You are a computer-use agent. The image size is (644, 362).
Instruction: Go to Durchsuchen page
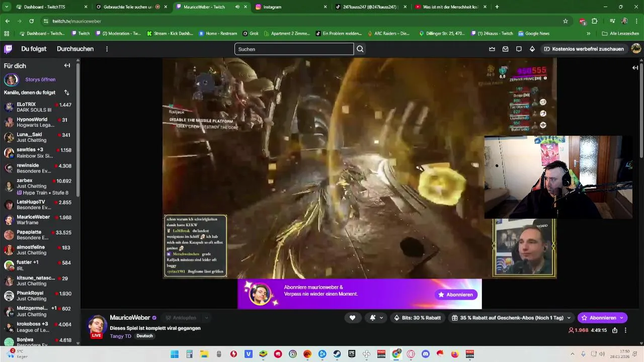coord(75,49)
